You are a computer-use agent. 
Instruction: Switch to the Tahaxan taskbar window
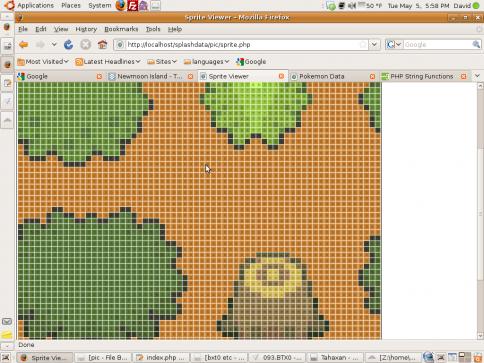[336, 358]
